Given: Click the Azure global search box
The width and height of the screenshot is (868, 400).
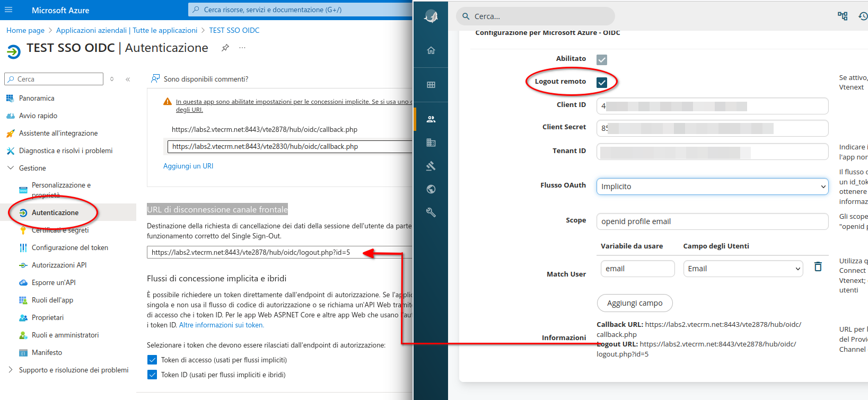Looking at the screenshot, I should pos(300,10).
